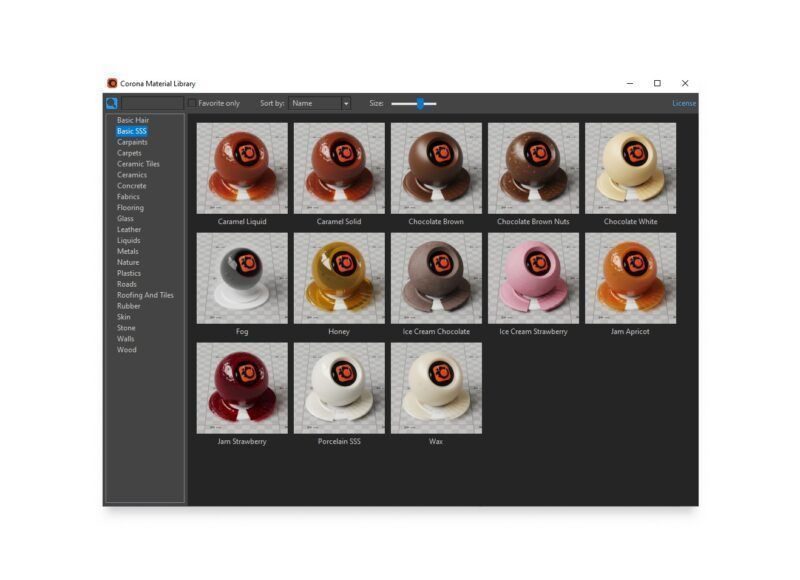Select the Caramel Liquid material thumbnail
This screenshot has height=580, width=800.
pos(242,168)
